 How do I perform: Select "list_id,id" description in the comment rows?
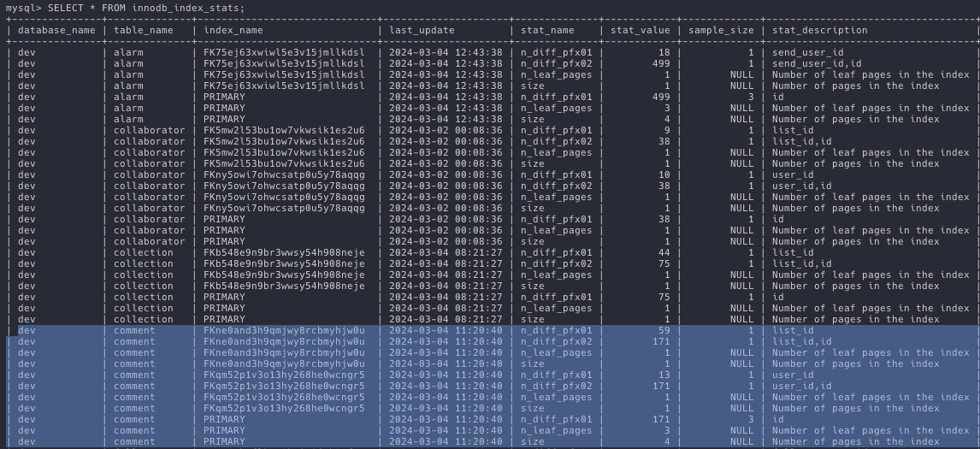click(802, 341)
